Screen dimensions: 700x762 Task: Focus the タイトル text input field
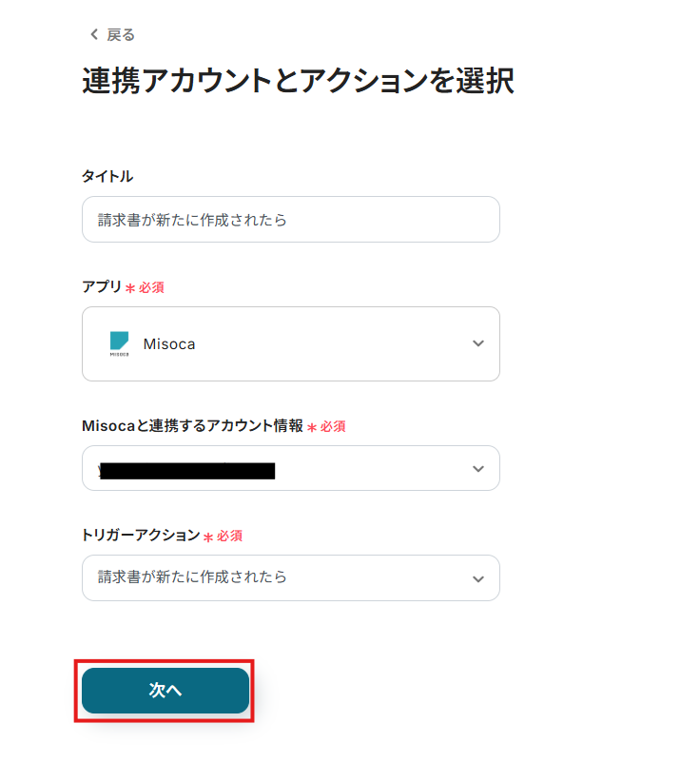coord(290,220)
